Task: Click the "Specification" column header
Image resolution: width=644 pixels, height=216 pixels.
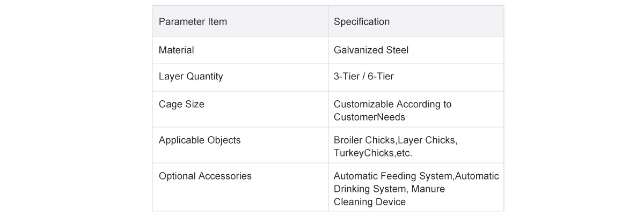Action: (x=361, y=22)
